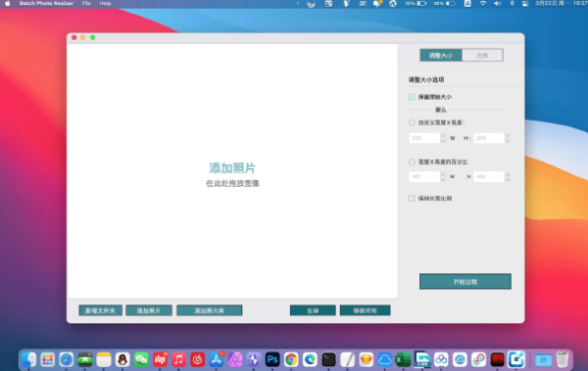Adjust the percentage width stepper arrows
Viewport: 588px width, 371px height.
443,176
